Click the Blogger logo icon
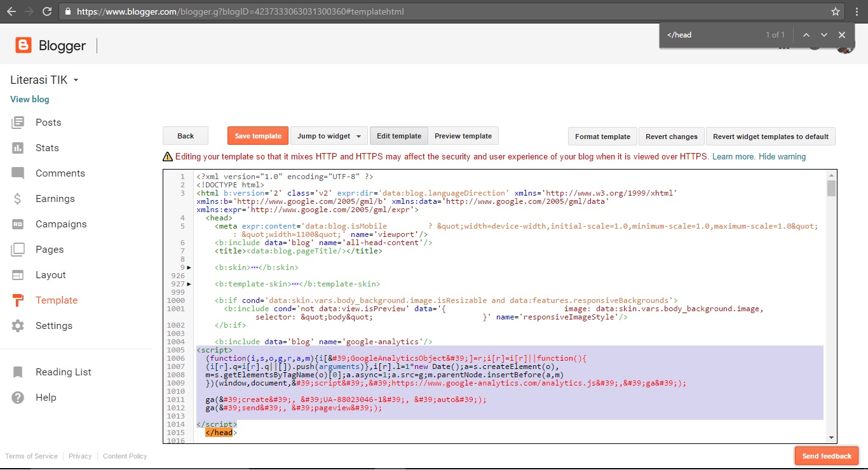The height and width of the screenshot is (470, 868). click(x=24, y=45)
